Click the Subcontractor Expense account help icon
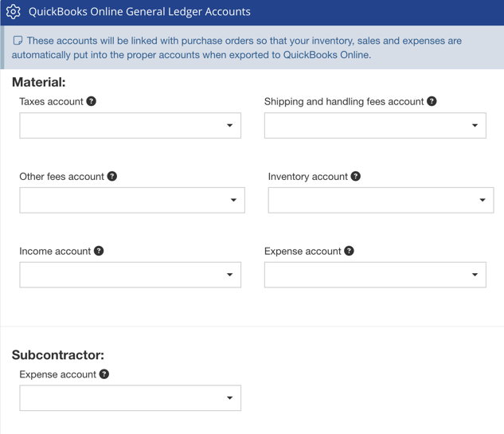Image resolution: width=504 pixels, height=434 pixels. (x=104, y=373)
